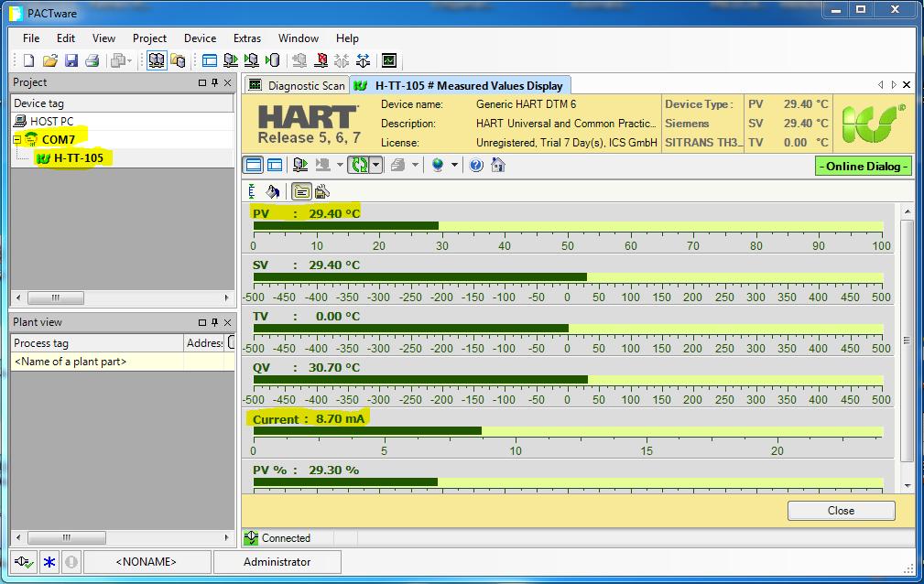The image size is (924, 584).
Task: Pin the Plant view panel
Action: click(215, 322)
